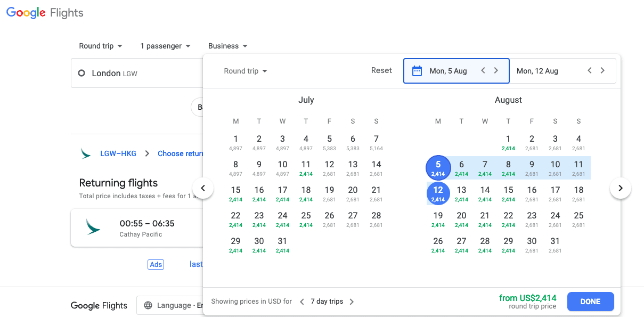The image size is (644, 317).
Task: Show next months with right calendar arrow
Action: tap(621, 188)
